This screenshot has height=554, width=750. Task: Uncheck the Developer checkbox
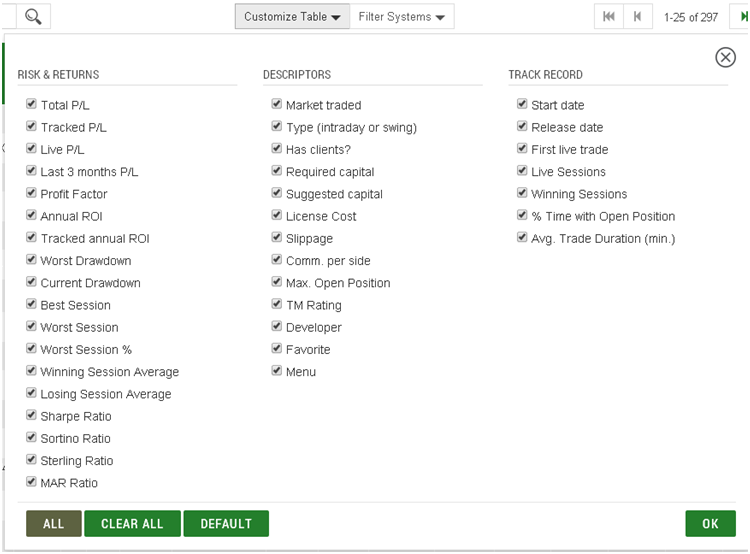(276, 326)
